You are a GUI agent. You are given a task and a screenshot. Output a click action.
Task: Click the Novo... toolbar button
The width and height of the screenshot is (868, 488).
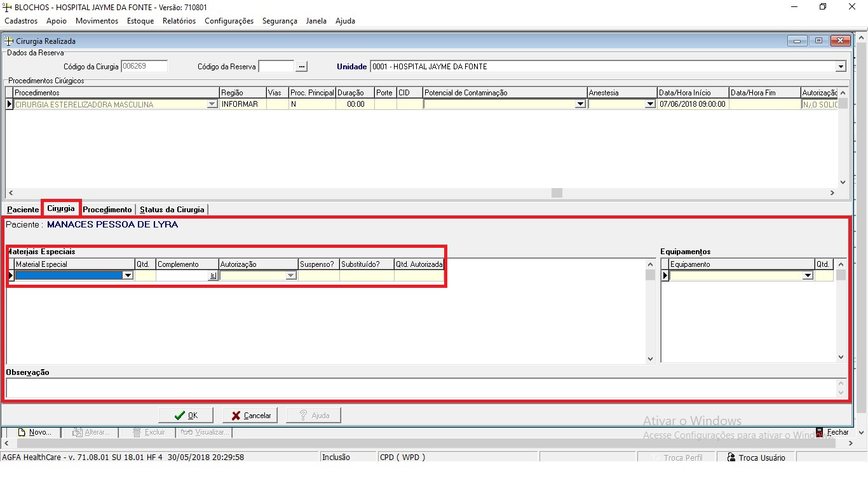click(34, 432)
